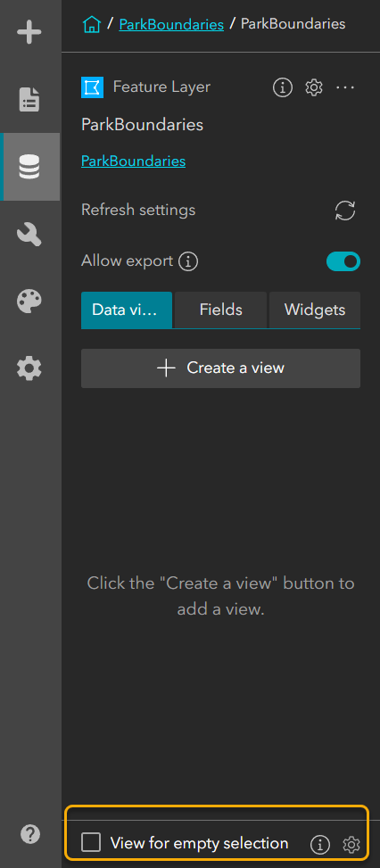
Task: Show Feature Layer info icon
Action: 283,87
